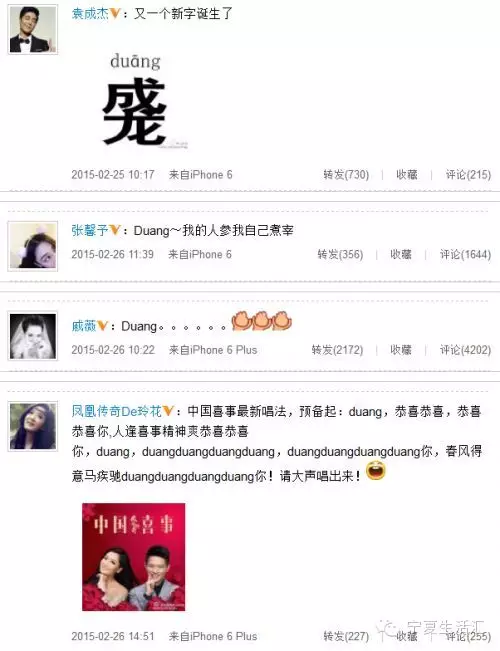
Task: Open 戚薇's black and white avatar
Action: [33, 336]
